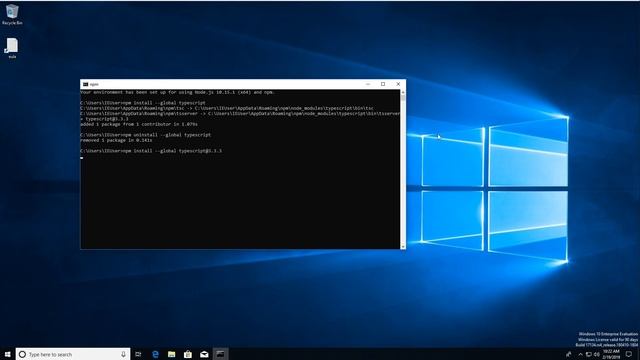Click the 'npm uninstall --global typescript' command line
Image resolution: width=640 pixels, height=360 pixels.
(146, 135)
